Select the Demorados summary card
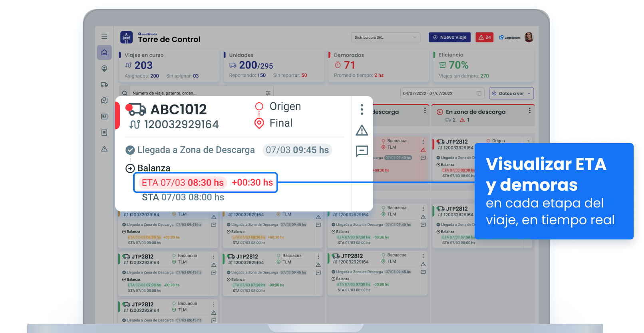 coord(378,66)
